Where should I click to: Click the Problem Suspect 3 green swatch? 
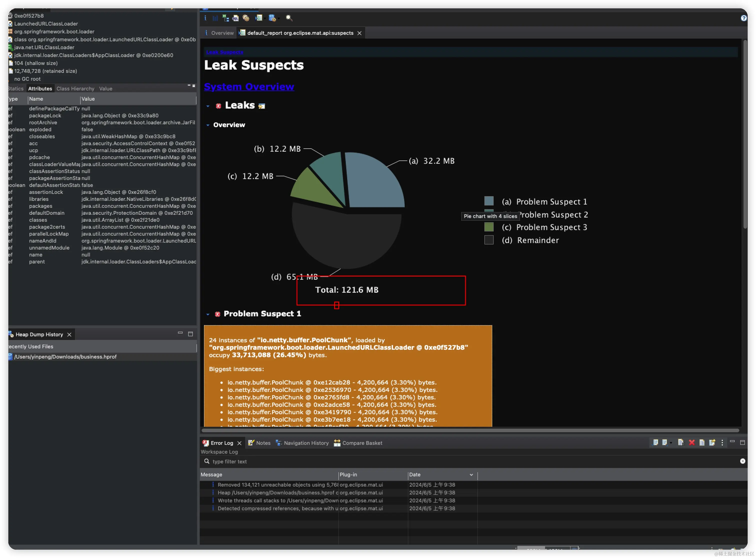pos(489,227)
